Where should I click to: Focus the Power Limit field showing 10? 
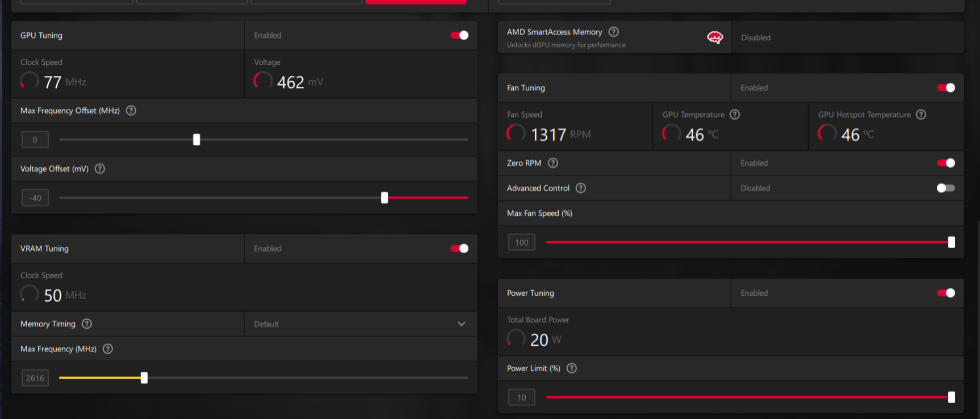pyautogui.click(x=522, y=397)
